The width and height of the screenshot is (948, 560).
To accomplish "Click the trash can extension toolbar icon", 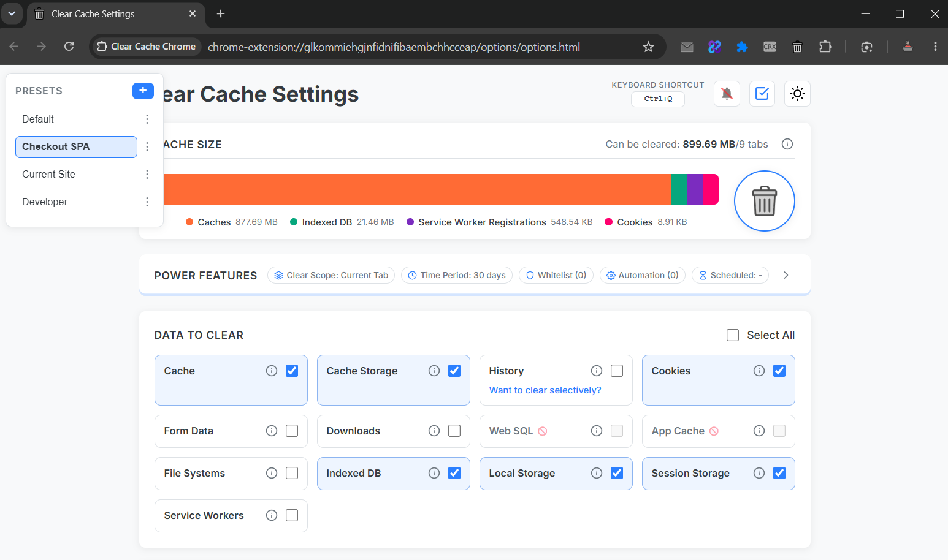I will click(x=797, y=47).
